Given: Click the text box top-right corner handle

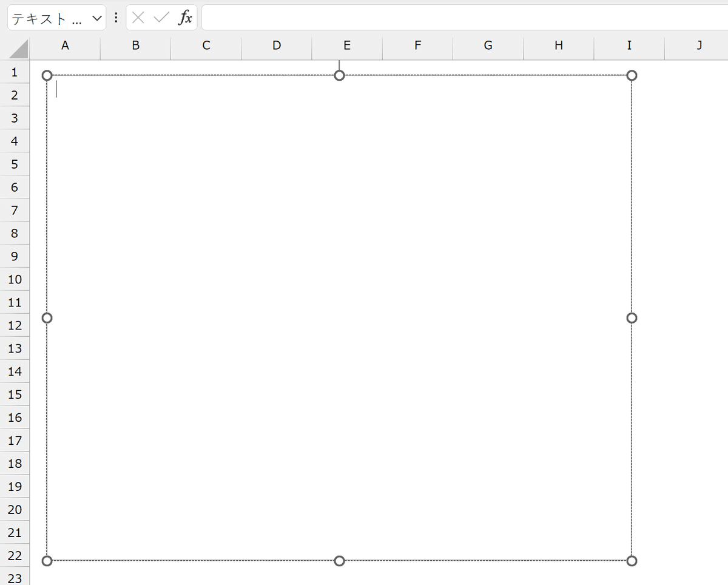Looking at the screenshot, I should click(x=632, y=75).
